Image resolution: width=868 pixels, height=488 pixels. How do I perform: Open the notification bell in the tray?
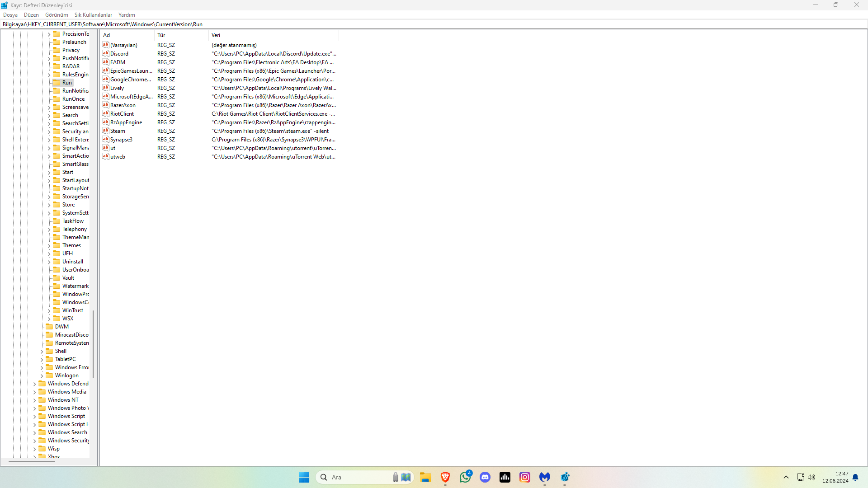point(855,477)
